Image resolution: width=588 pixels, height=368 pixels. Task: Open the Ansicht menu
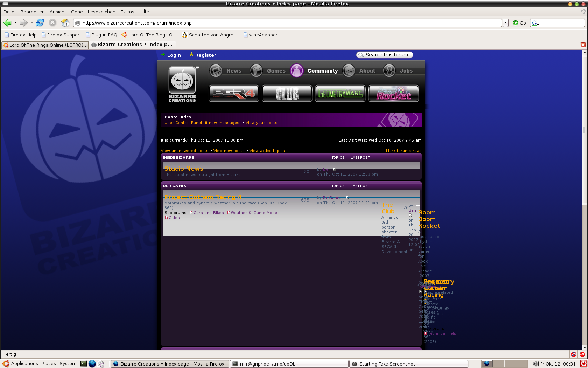click(x=58, y=12)
